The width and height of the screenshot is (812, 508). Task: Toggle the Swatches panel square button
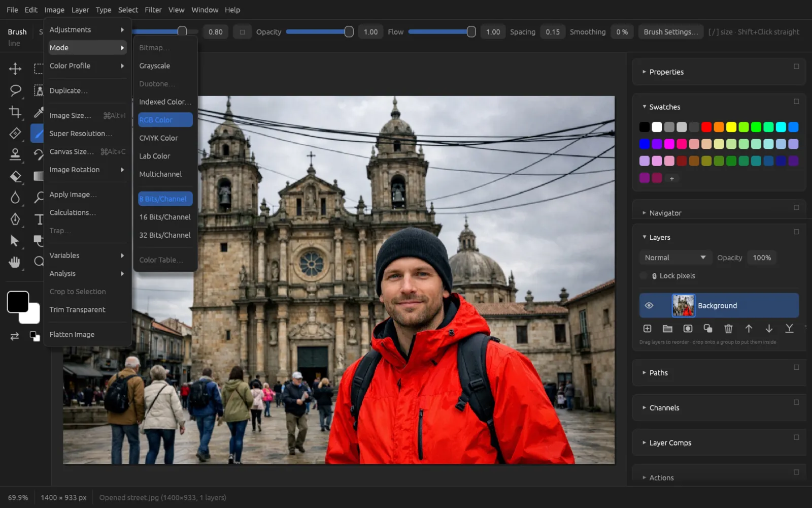[x=796, y=102]
